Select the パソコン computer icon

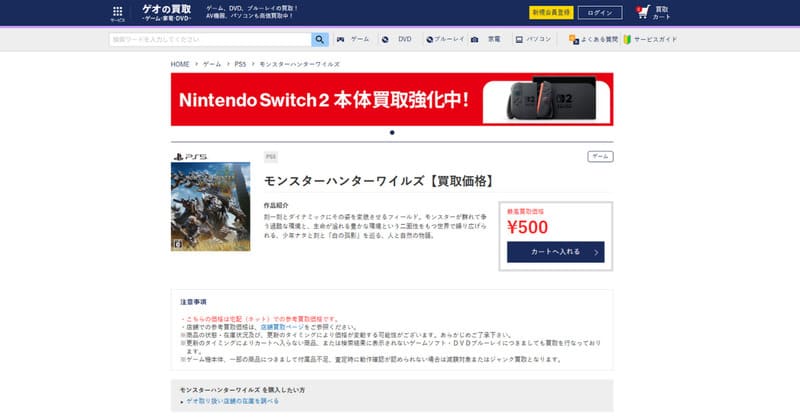519,39
